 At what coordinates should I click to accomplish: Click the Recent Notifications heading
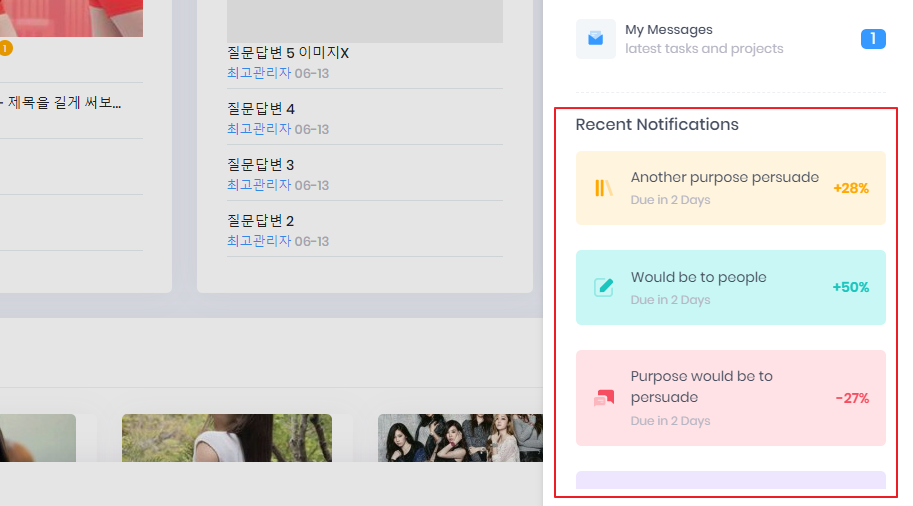[x=657, y=125]
